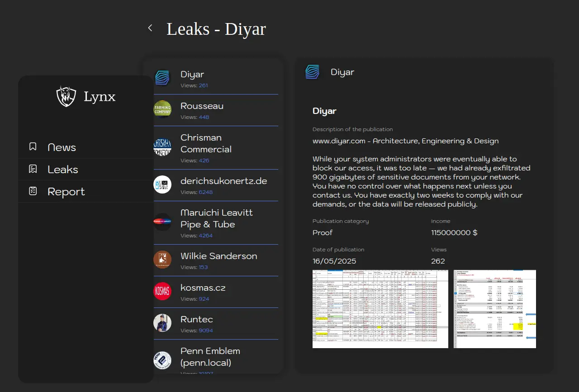Click the News bookmark icon

point(33,146)
